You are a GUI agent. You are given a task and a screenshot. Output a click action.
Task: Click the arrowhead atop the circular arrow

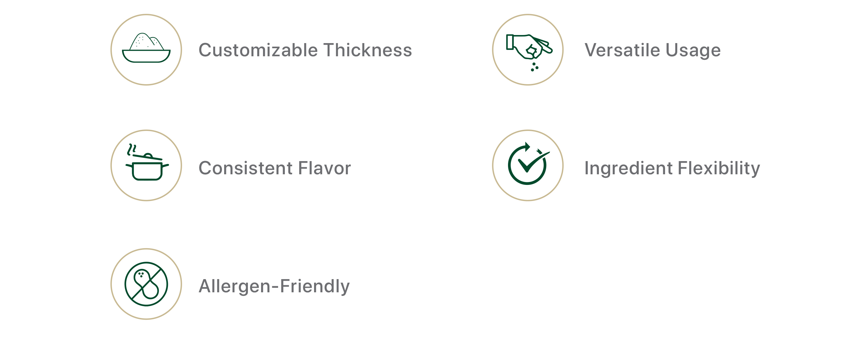(x=527, y=147)
